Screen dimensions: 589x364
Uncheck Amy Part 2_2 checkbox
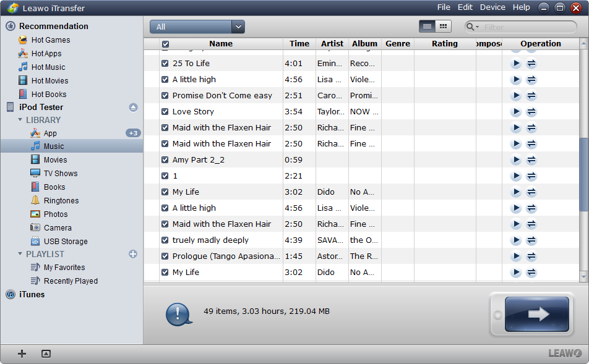[165, 159]
